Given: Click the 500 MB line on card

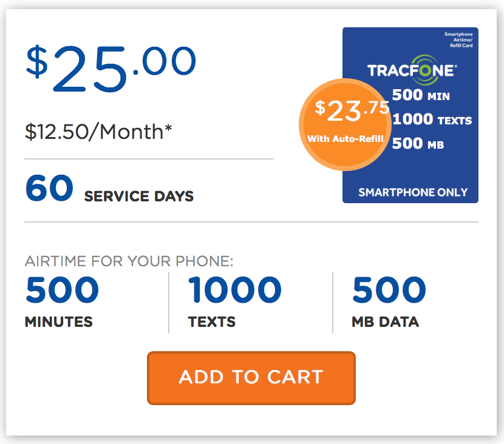Looking at the screenshot, I should click(x=418, y=144).
